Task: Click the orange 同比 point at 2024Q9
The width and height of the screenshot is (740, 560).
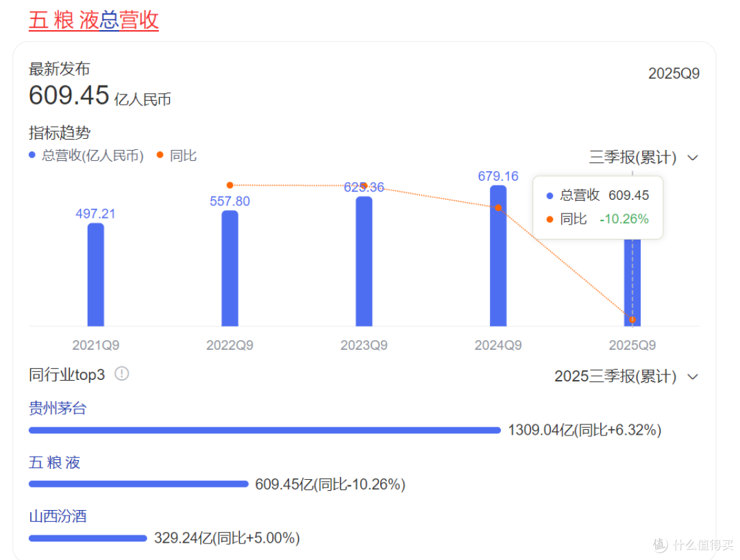Action: tap(498, 207)
